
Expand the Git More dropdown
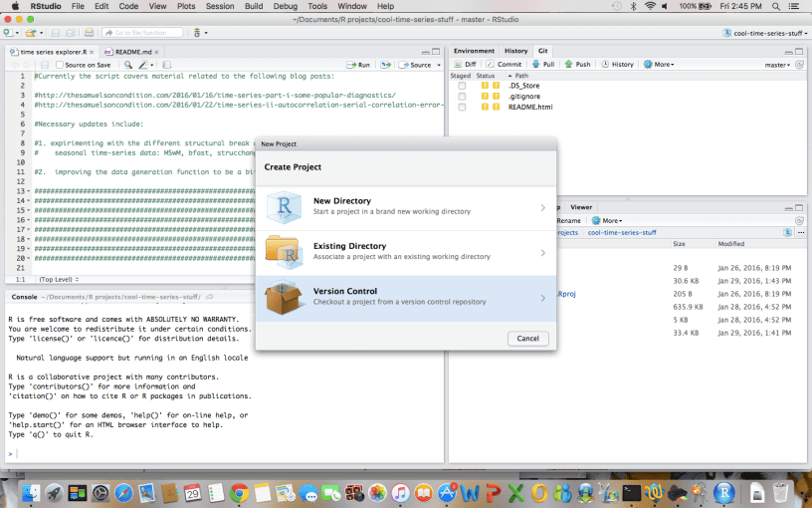pyautogui.click(x=659, y=64)
